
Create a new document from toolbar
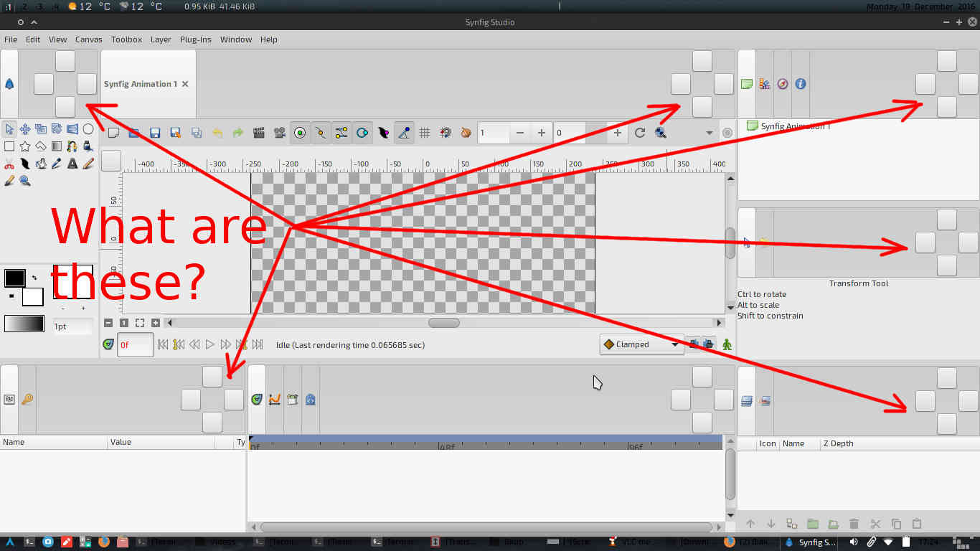tap(113, 133)
